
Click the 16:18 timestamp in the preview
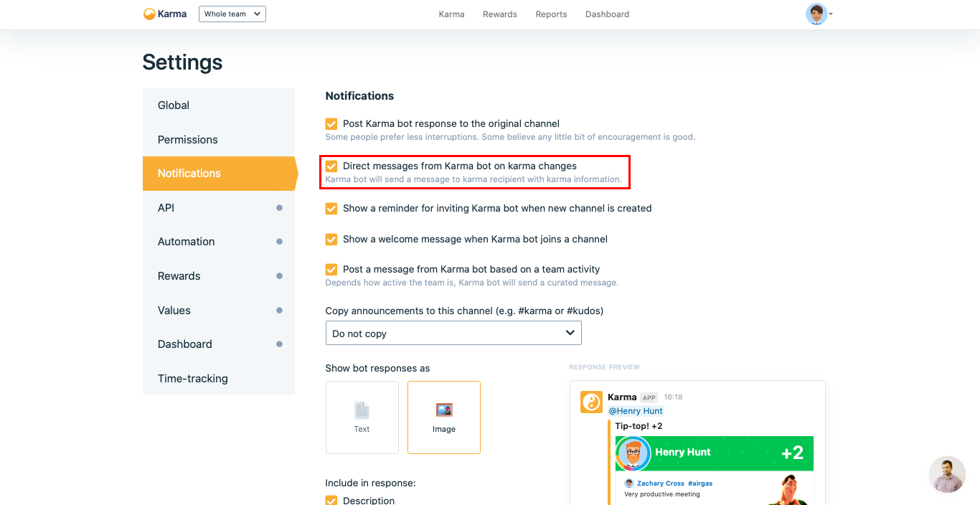point(673,397)
